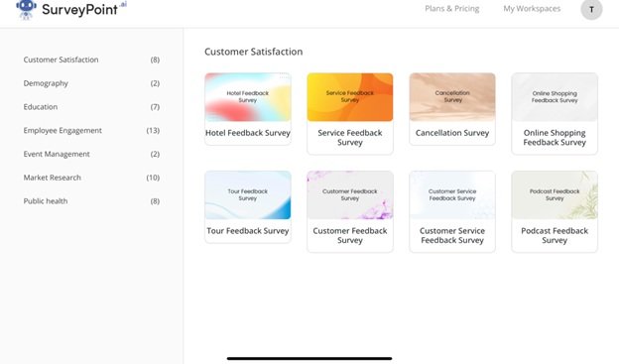Select Customer Satisfaction category
Viewport: 619px width, 364px height.
[91, 60]
